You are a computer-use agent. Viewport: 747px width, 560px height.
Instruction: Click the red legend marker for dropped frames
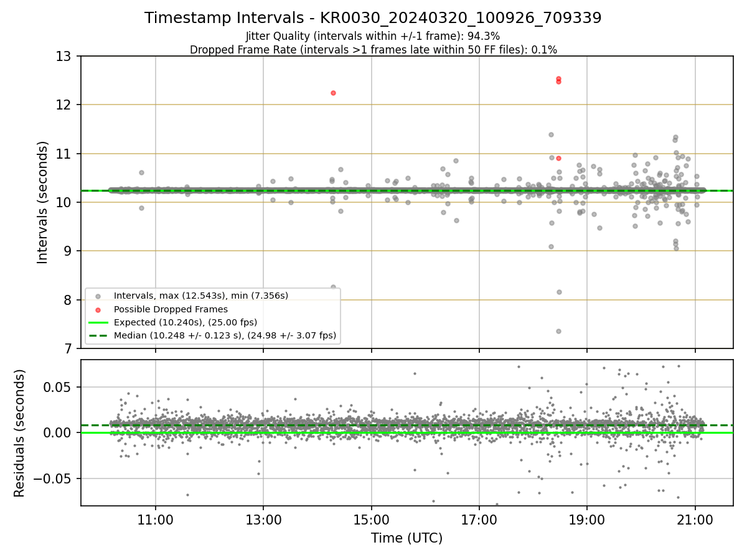(x=99, y=309)
